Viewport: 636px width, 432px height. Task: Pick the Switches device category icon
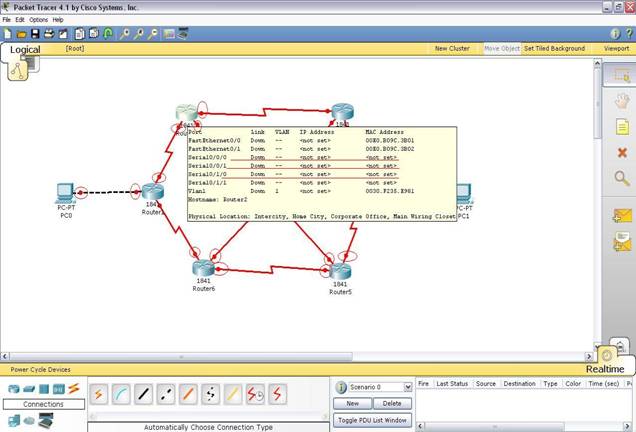pyautogui.click(x=29, y=389)
